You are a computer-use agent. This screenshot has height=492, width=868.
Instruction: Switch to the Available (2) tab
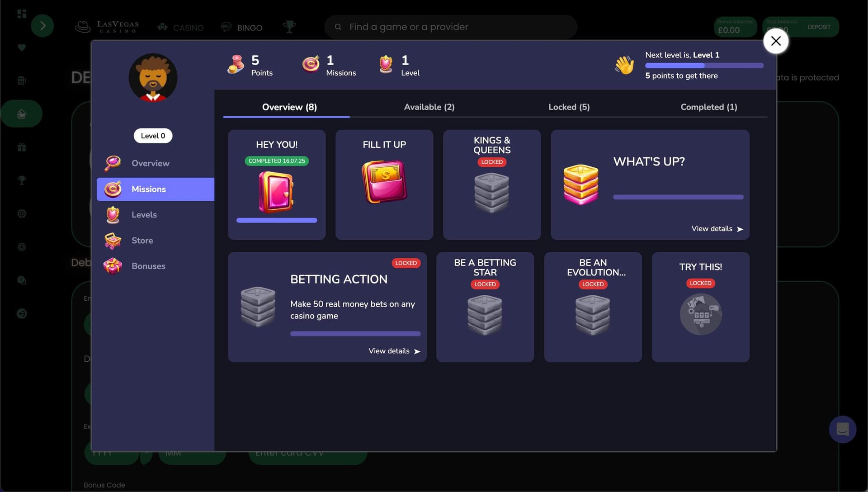pos(429,107)
